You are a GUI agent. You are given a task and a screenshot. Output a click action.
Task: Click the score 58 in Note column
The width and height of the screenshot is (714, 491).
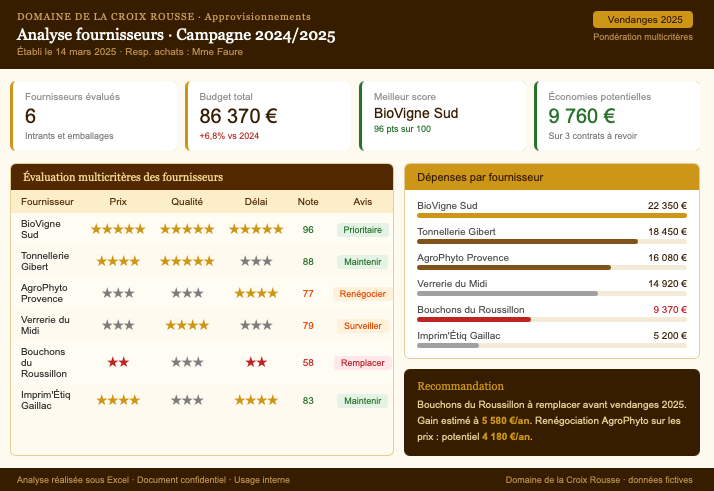point(308,363)
